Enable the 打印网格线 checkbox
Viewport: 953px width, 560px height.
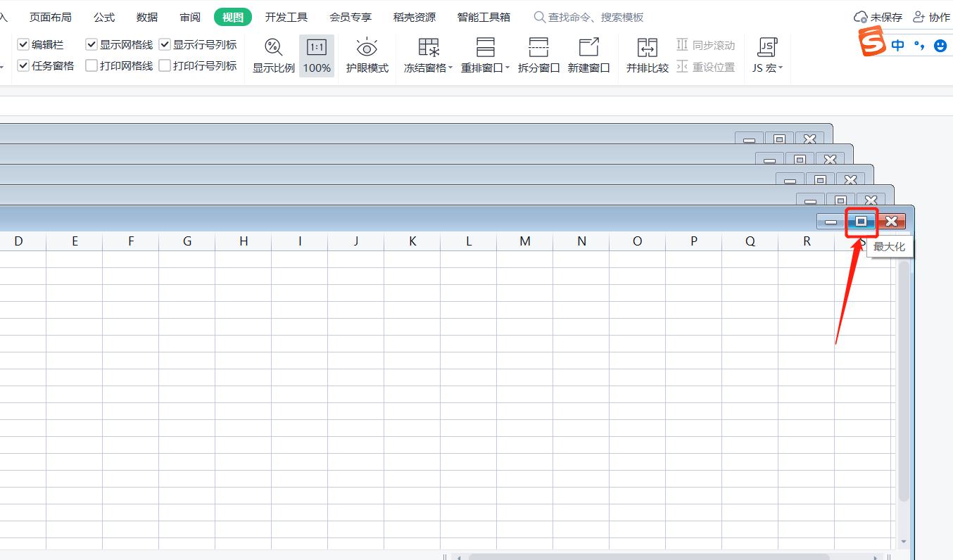[92, 65]
